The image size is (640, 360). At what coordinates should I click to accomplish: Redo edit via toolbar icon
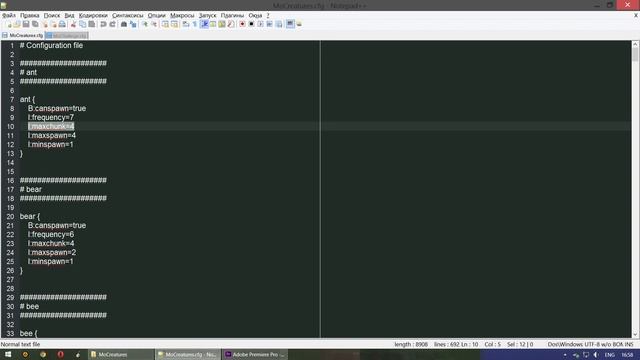112,24
